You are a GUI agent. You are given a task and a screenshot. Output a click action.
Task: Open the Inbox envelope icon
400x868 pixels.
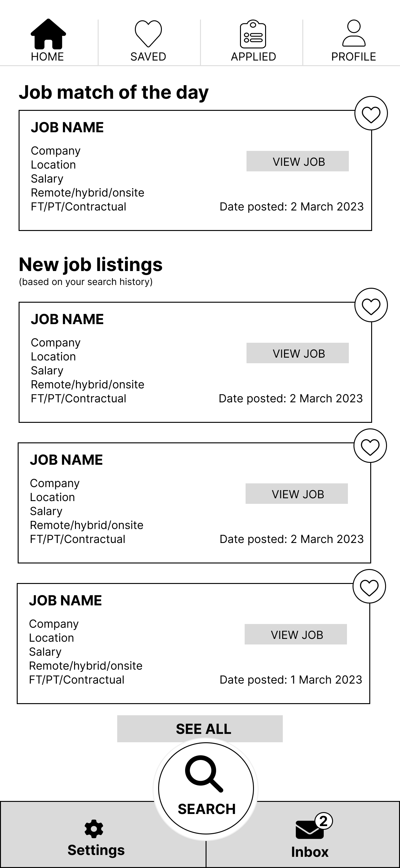(310, 830)
